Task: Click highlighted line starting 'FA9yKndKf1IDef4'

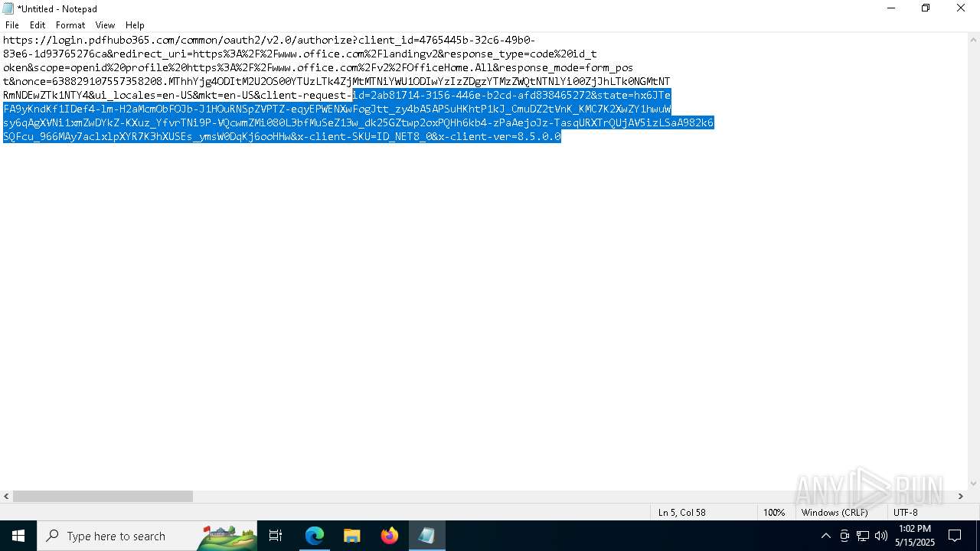Action: [x=337, y=109]
